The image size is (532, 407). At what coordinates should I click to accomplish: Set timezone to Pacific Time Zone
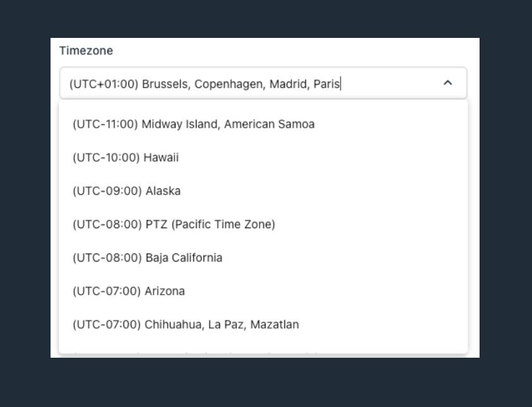pos(263,224)
